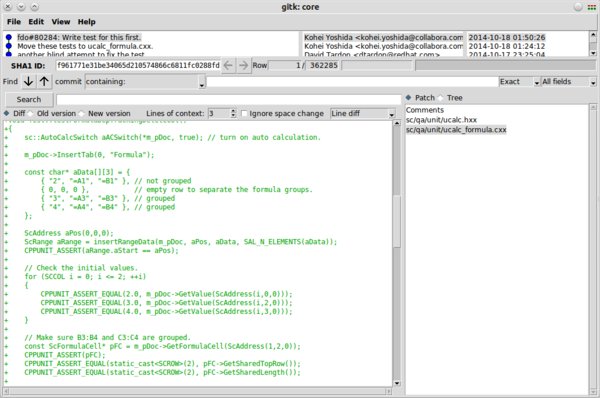The width and height of the screenshot is (600, 398).
Task: Click the SHA1 ID input field
Action: (x=138, y=65)
